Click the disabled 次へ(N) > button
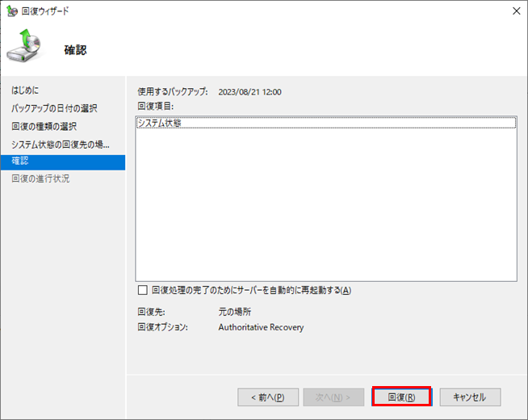This screenshot has width=528, height=420. pos(333,397)
